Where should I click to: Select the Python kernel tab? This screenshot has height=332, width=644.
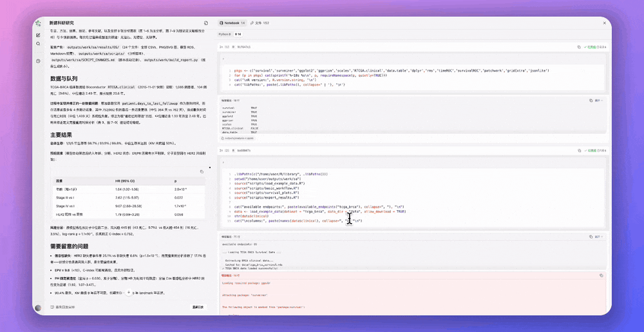click(x=225, y=34)
